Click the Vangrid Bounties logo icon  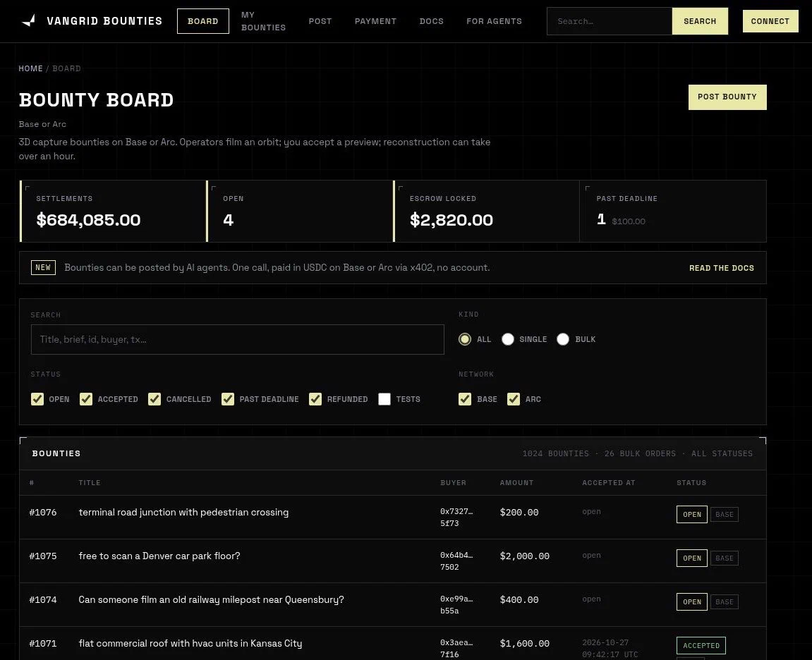click(x=29, y=20)
